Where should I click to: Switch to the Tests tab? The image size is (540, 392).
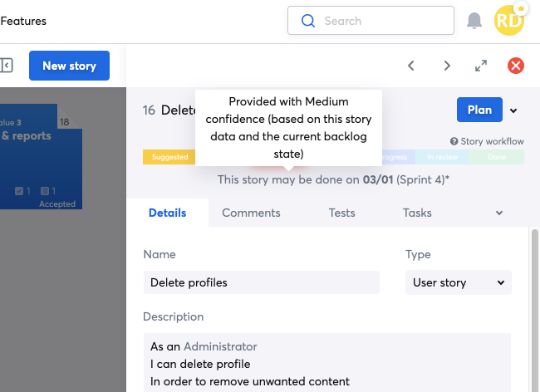tap(341, 213)
